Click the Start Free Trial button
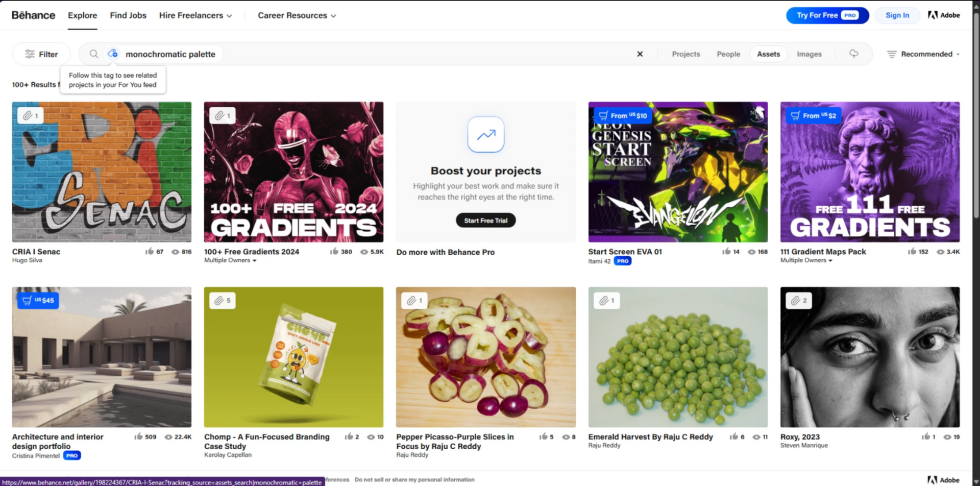Image resolution: width=980 pixels, height=486 pixels. [x=485, y=221]
